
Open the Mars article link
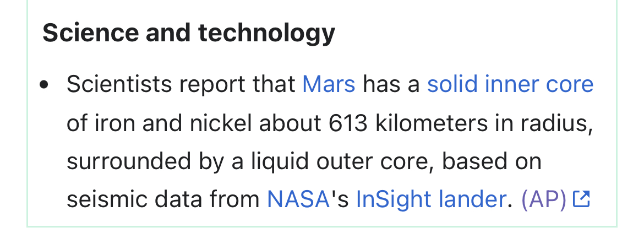329,84
